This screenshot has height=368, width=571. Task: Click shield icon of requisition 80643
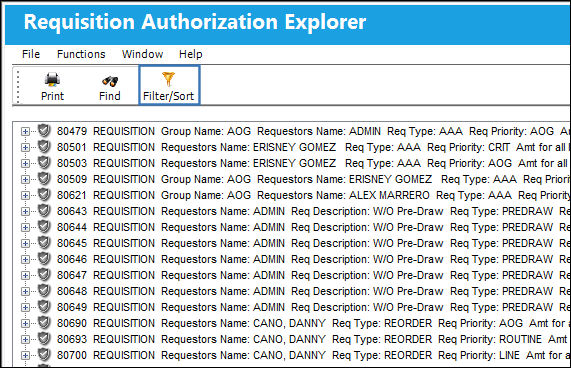pos(44,210)
